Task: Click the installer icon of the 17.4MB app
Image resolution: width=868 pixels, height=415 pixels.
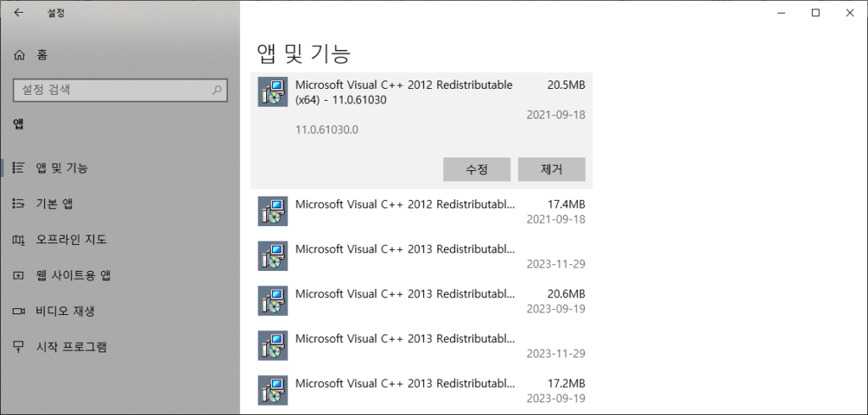Action: [273, 211]
